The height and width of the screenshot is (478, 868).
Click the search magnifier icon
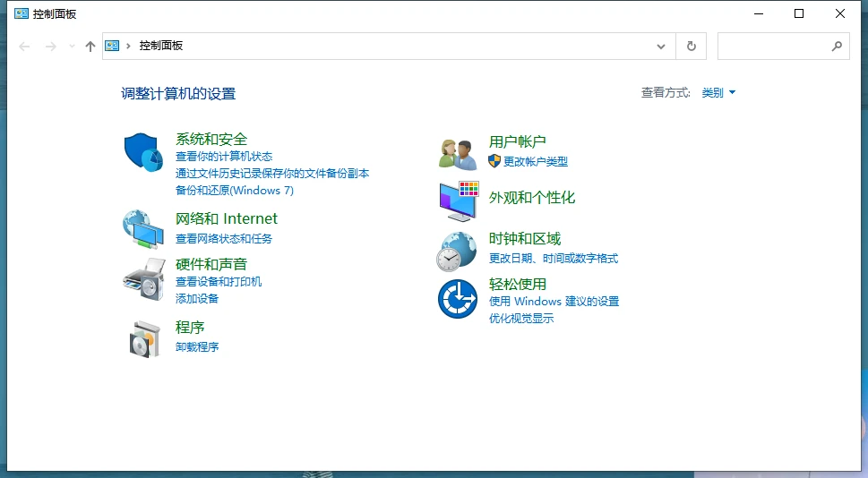click(x=837, y=47)
